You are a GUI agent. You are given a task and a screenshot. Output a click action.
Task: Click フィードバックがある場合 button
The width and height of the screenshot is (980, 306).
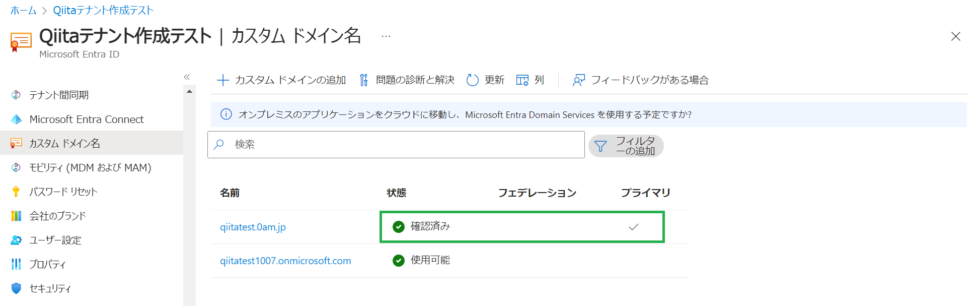pos(640,80)
